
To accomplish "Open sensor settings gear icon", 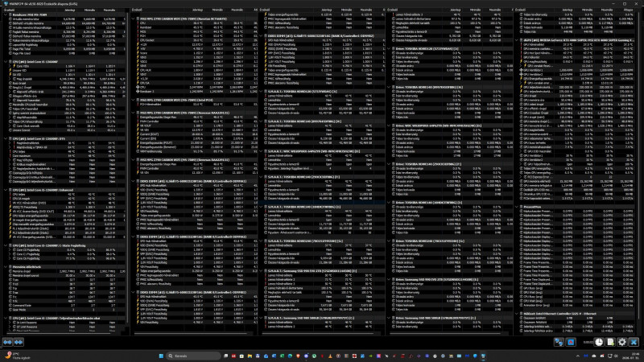I will [x=622, y=342].
